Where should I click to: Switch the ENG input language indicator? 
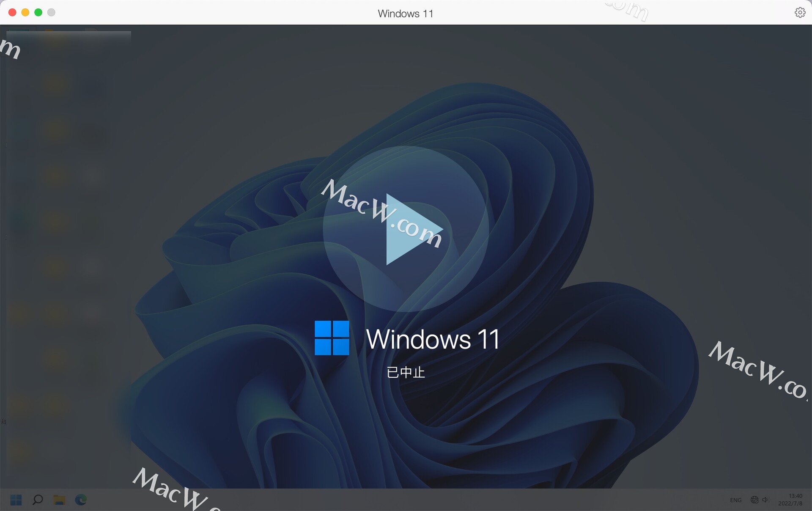(x=735, y=500)
